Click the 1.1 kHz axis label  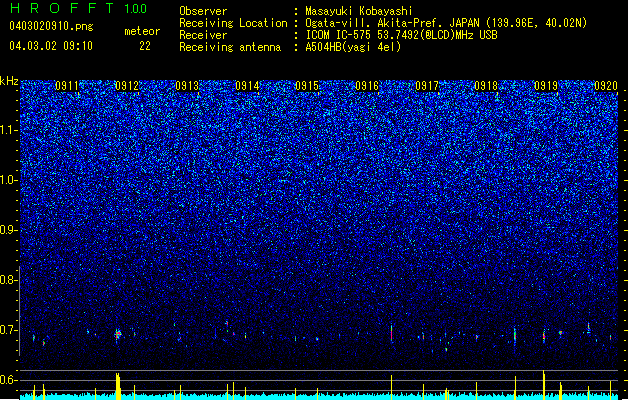point(9,130)
